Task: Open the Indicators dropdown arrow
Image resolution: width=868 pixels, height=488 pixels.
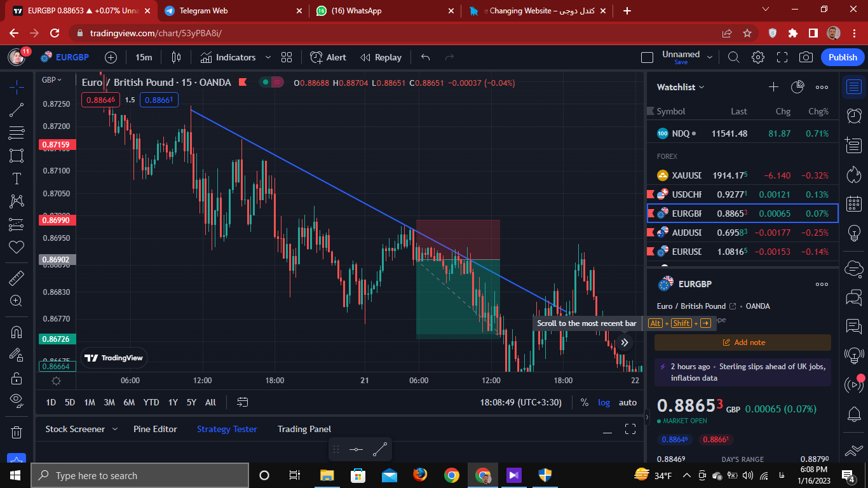Action: [268, 57]
